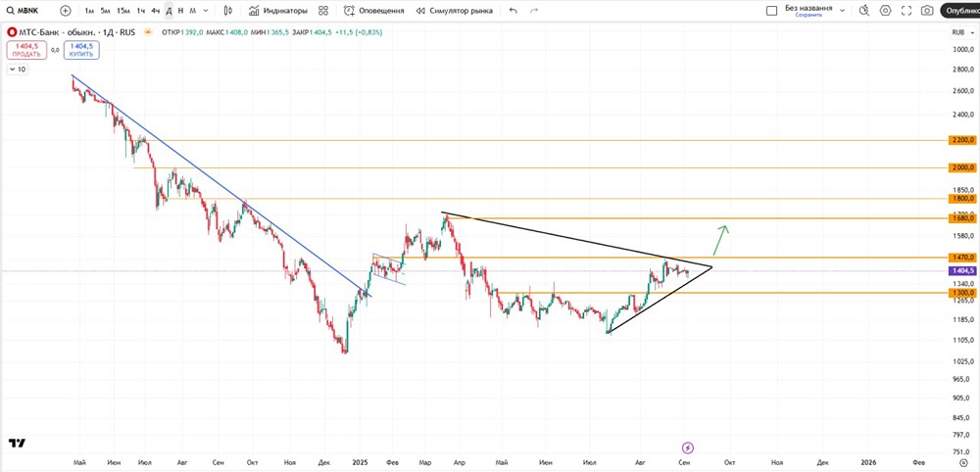This screenshot has width=980, height=472.
Task: Take a chart snapshot with camera icon
Action: click(x=927, y=11)
